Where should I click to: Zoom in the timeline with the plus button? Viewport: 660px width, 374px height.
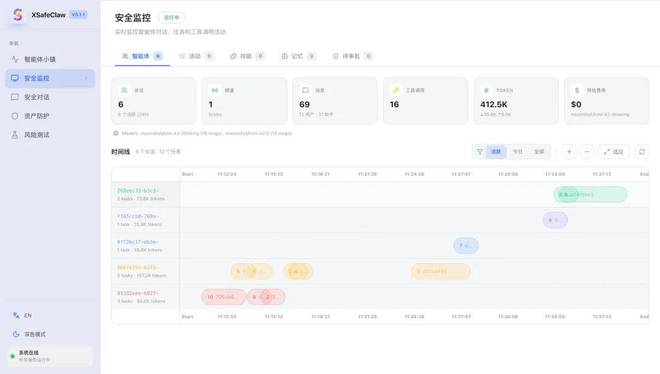pos(569,152)
